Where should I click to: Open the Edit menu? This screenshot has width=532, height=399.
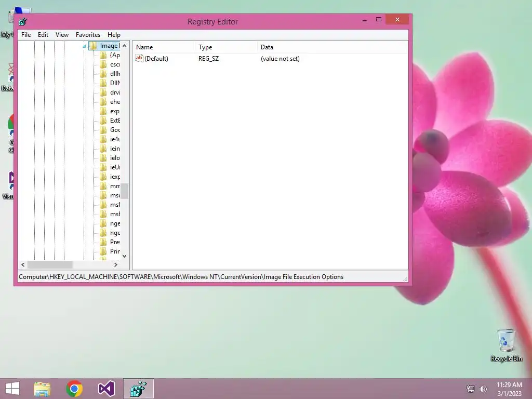coord(43,35)
